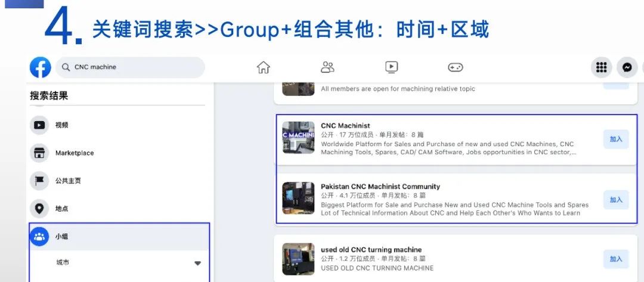Click the 地点 location pin icon
644x282 pixels.
(x=39, y=209)
